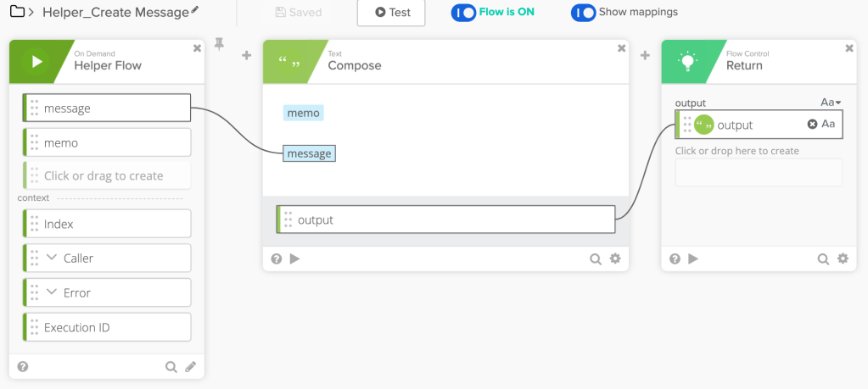
Task: Open the parent folder icon
Action: tap(16, 12)
